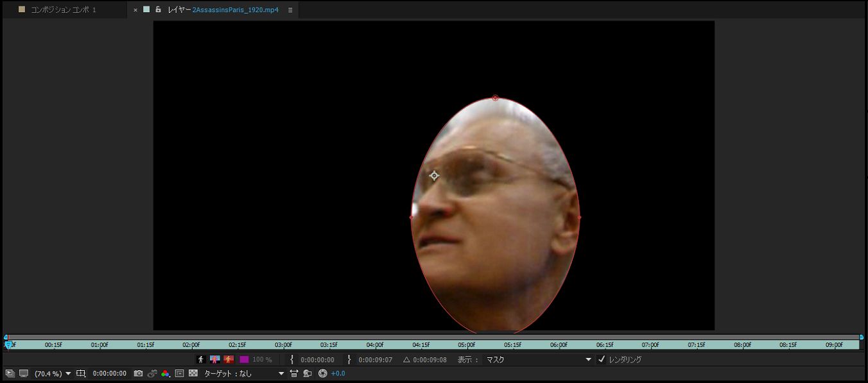Open the 70.4 % magnification dropdown
The height and width of the screenshot is (383, 868).
(x=53, y=373)
